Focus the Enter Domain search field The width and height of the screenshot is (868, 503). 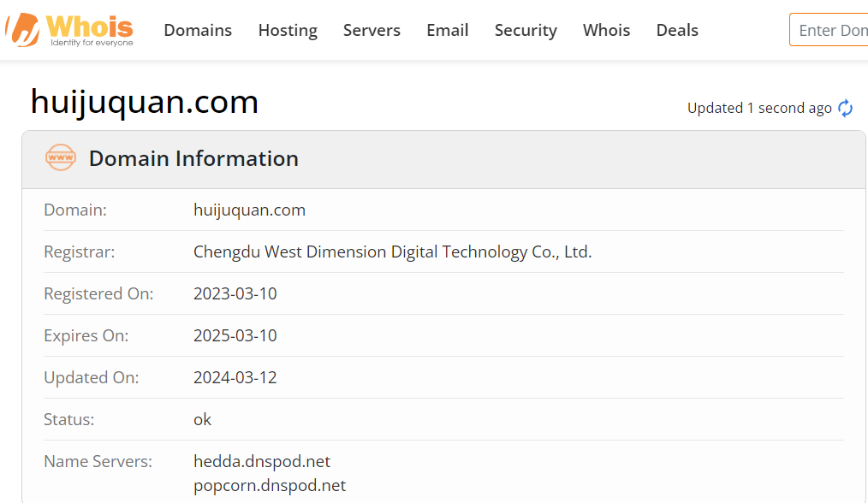[829, 30]
